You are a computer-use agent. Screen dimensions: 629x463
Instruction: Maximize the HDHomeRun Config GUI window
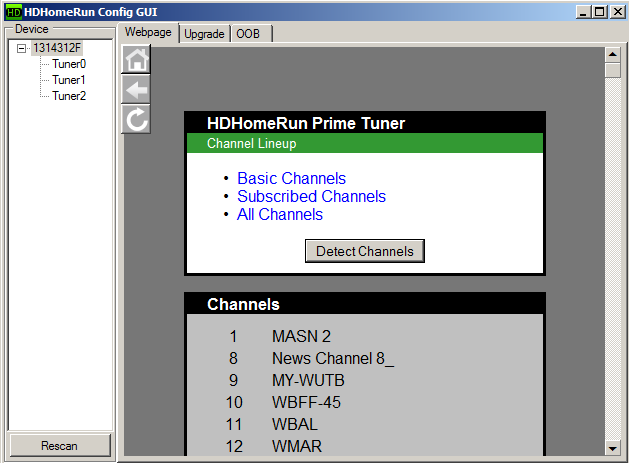[x=600, y=12]
